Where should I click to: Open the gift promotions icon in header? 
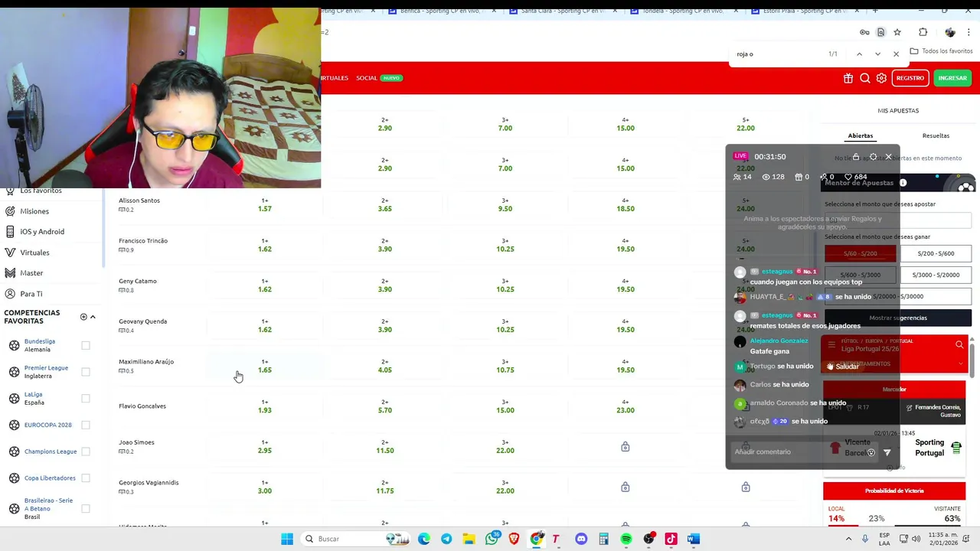point(848,78)
